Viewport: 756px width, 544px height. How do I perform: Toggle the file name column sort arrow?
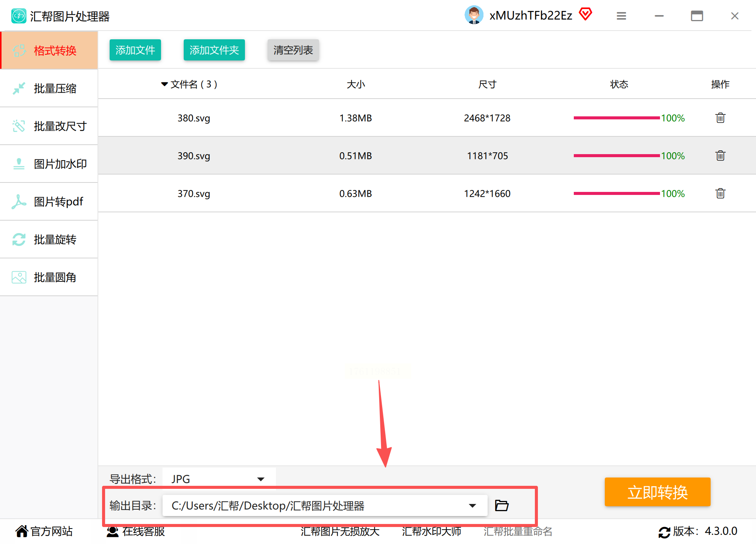point(164,84)
